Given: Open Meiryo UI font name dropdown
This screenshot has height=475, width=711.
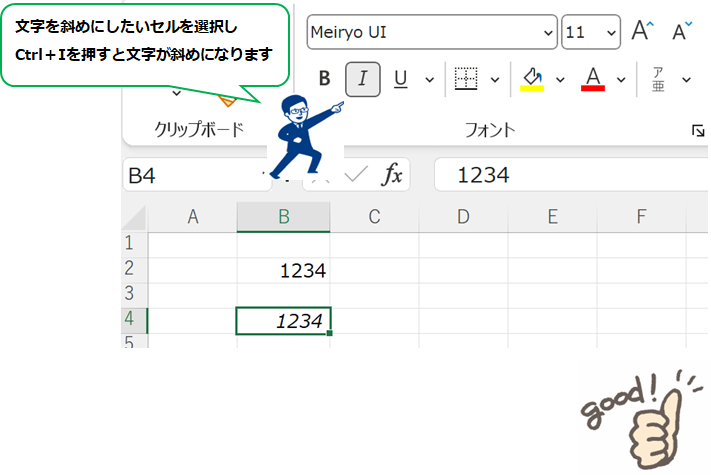Looking at the screenshot, I should [x=547, y=32].
